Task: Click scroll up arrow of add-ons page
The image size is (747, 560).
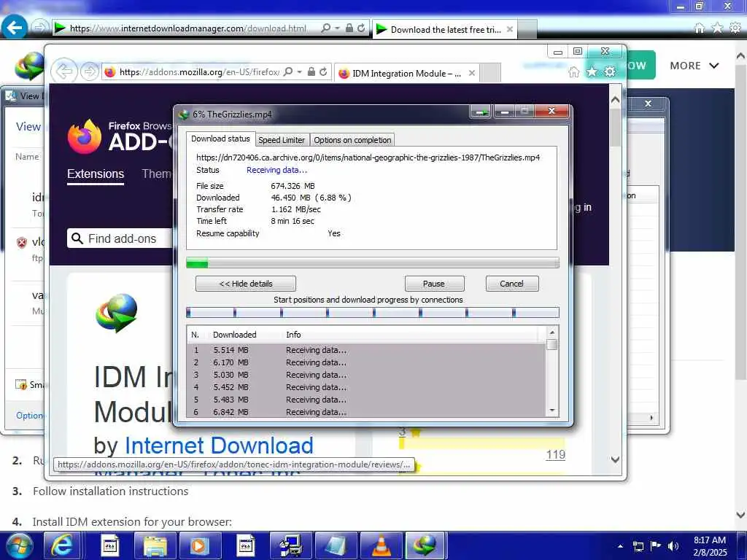Action: coord(615,100)
